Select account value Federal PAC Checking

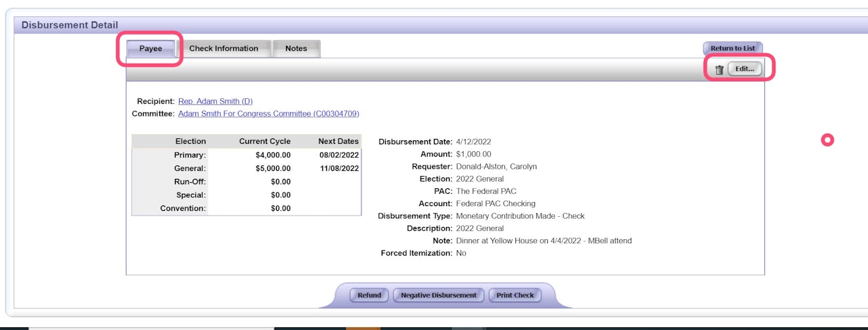pos(496,203)
